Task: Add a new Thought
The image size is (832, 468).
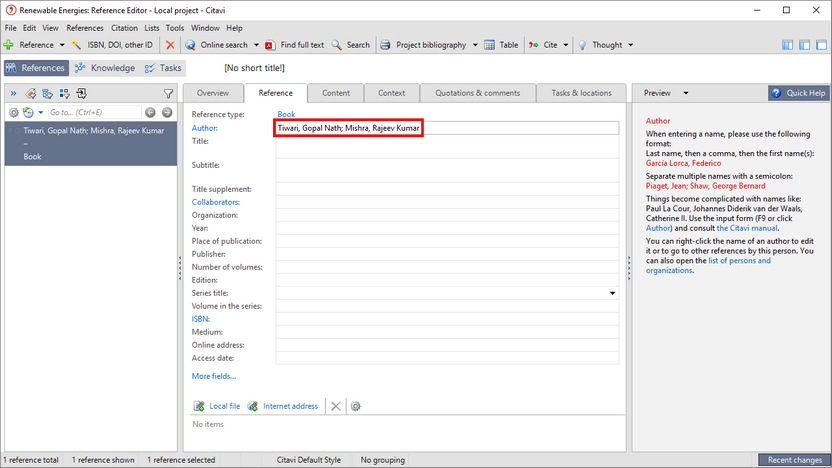Action: coord(600,45)
